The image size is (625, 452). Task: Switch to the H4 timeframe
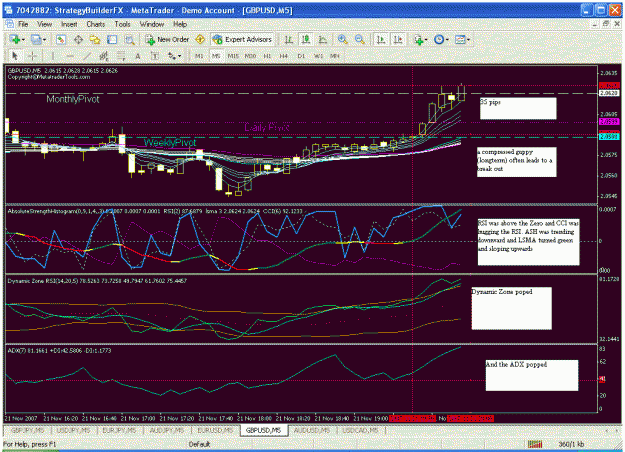(284, 56)
